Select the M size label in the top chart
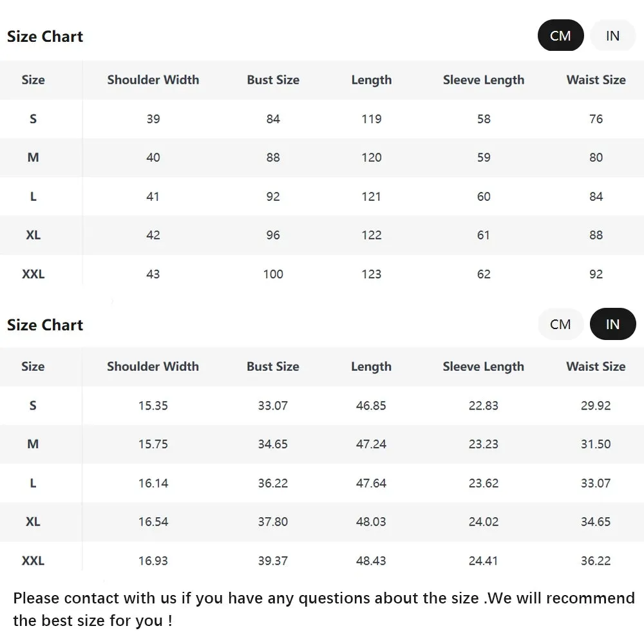The width and height of the screenshot is (644, 644). coord(33,157)
